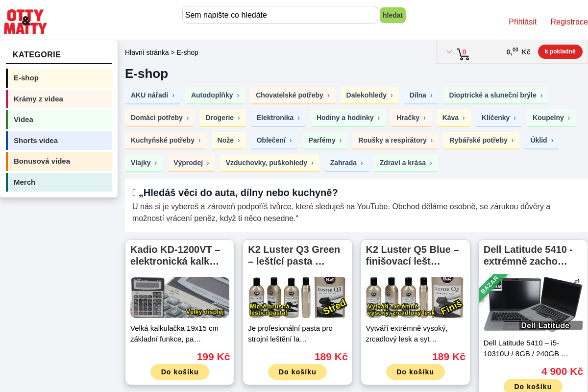Add Dell Latitude 5410 to cart
Screen dimensions: 588x392
(x=533, y=386)
